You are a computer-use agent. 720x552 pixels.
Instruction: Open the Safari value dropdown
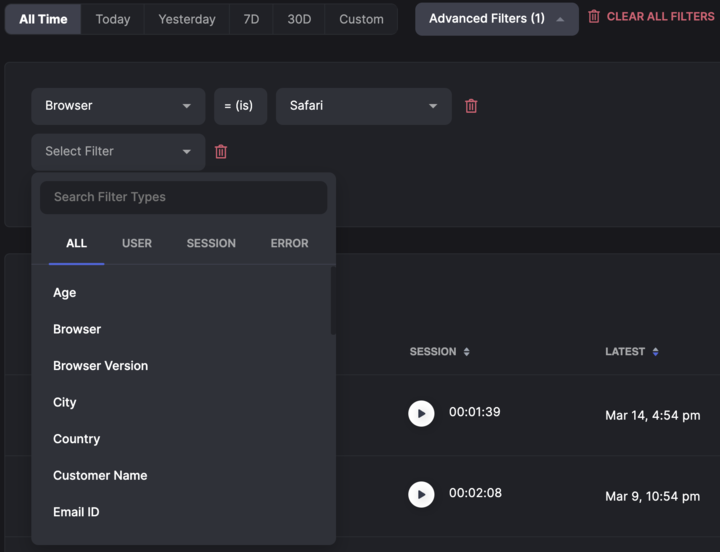click(x=363, y=106)
